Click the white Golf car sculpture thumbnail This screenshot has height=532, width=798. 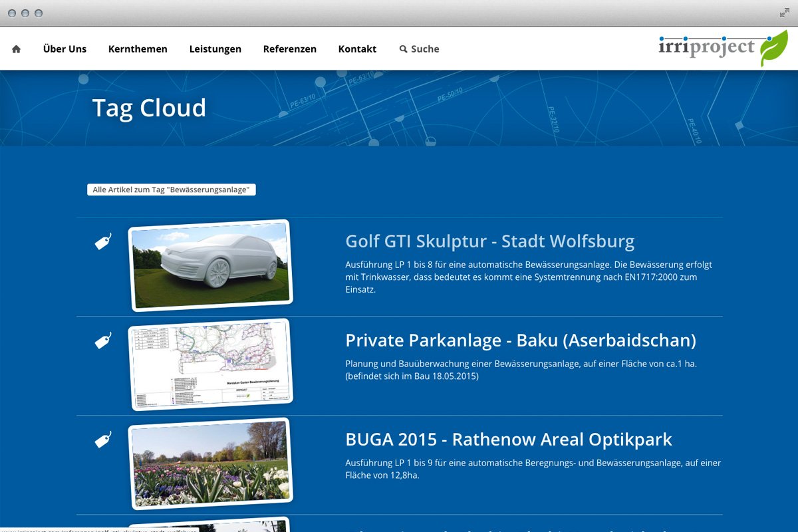pos(210,265)
